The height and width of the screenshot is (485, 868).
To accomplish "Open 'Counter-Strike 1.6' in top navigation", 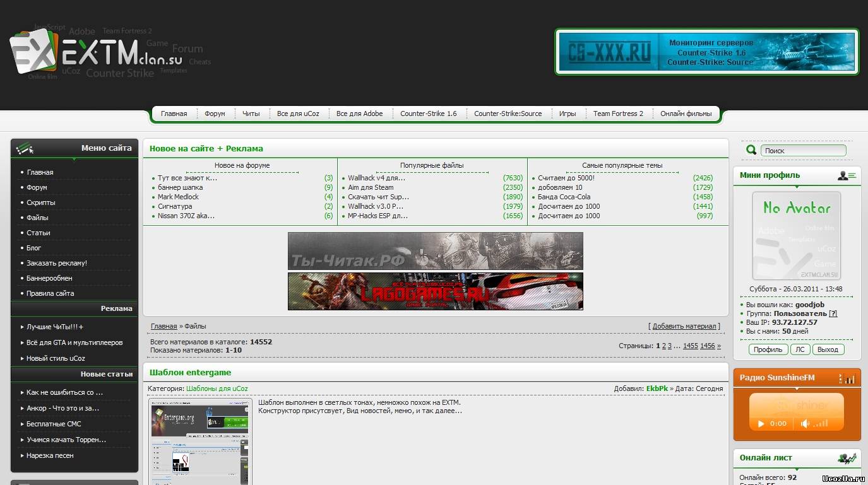I will (428, 114).
